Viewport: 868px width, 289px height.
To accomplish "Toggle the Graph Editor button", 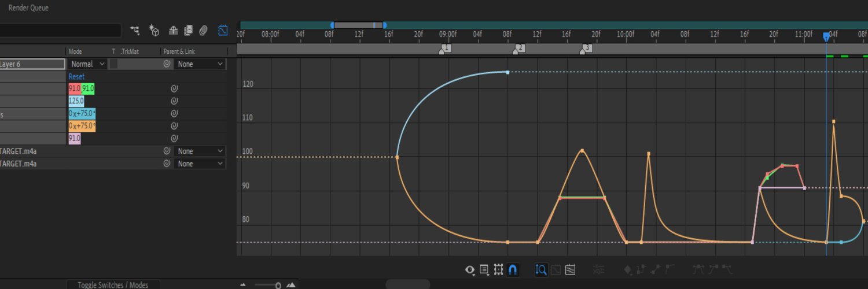I will (223, 30).
